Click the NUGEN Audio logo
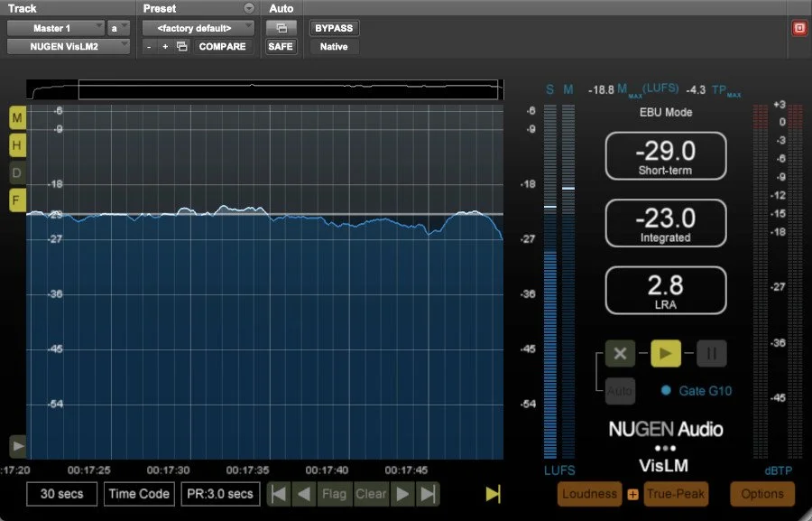Image resolution: width=812 pixels, height=521 pixels. tap(666, 429)
